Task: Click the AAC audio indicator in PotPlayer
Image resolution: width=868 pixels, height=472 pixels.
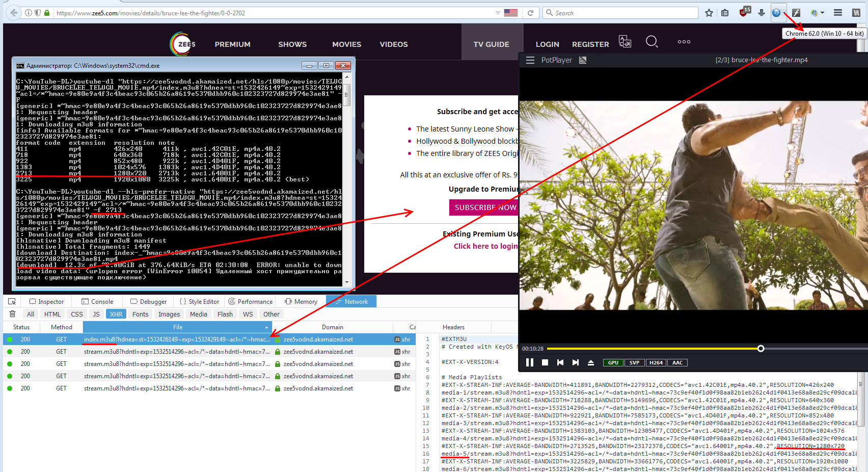Action: tap(677, 363)
